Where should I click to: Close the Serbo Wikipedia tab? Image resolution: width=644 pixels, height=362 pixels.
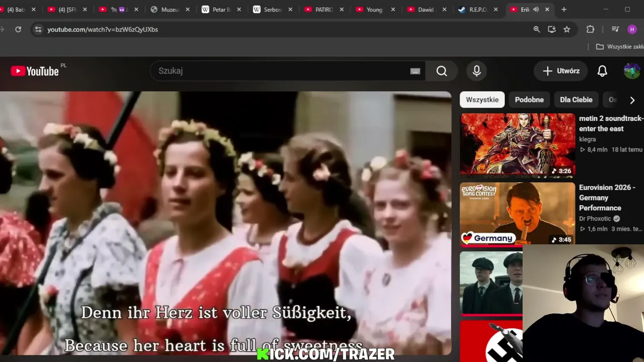(x=290, y=10)
